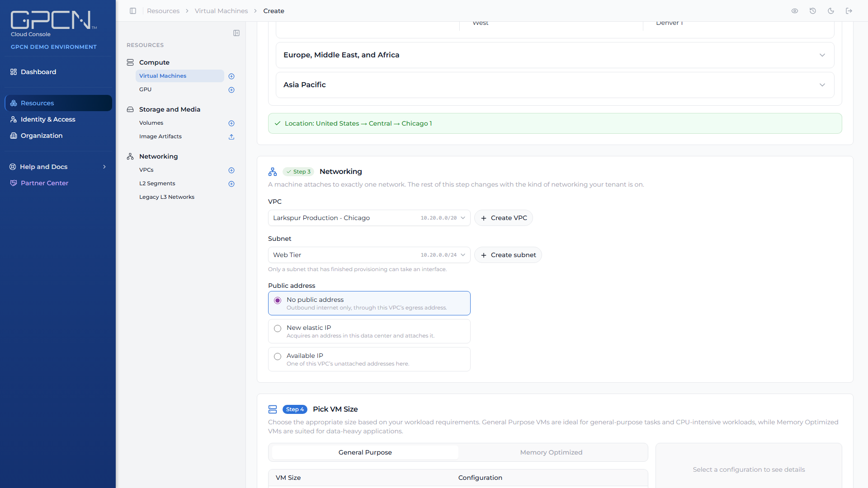Upload an Image Artifact icon

point(231,137)
